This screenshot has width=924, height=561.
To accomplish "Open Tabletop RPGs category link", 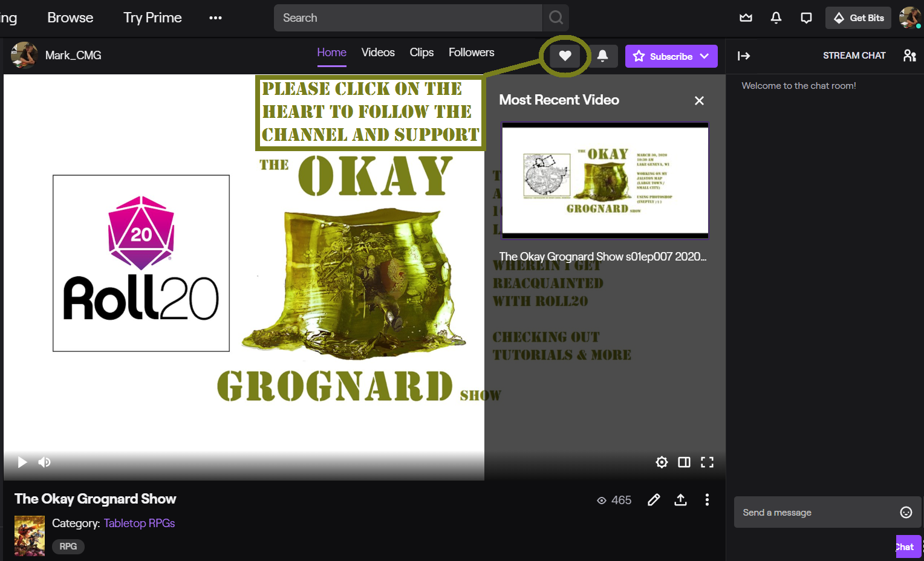I will pyautogui.click(x=139, y=524).
